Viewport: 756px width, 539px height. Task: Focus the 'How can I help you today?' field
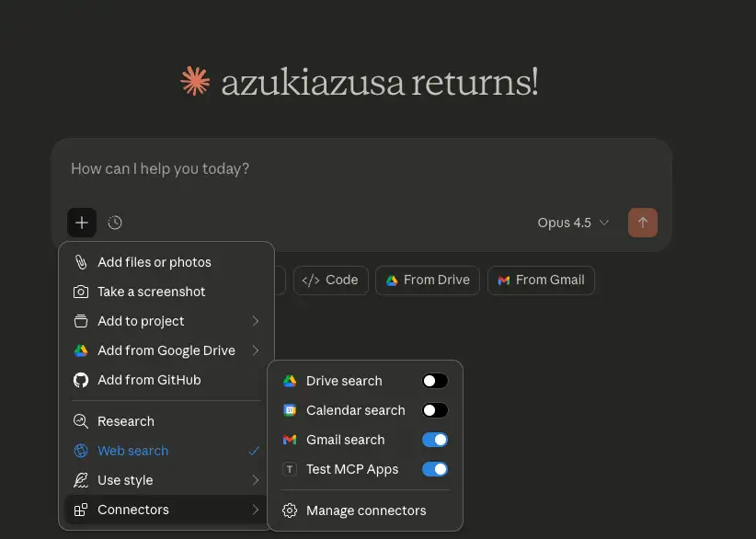point(359,169)
